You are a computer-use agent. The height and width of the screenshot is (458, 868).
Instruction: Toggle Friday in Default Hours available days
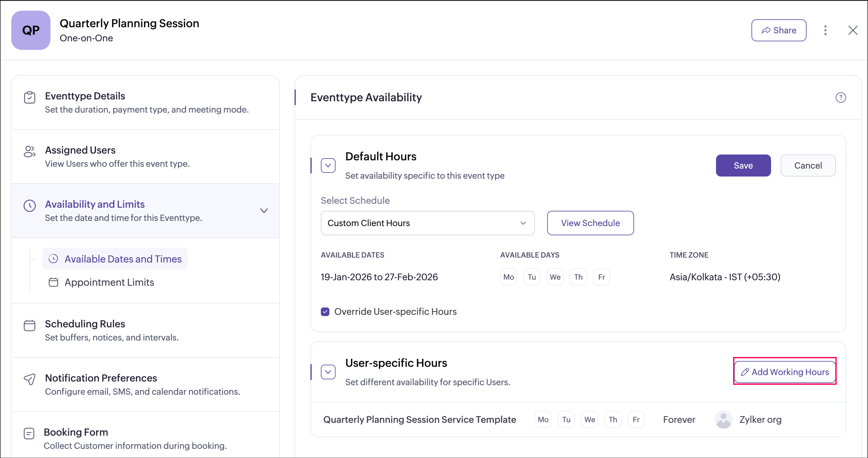click(x=601, y=277)
